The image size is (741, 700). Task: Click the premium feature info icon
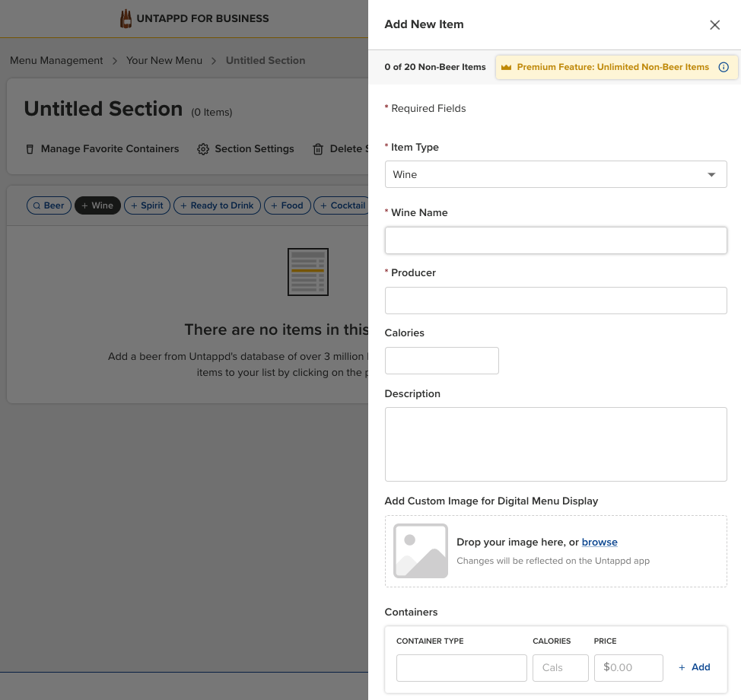[x=724, y=67]
